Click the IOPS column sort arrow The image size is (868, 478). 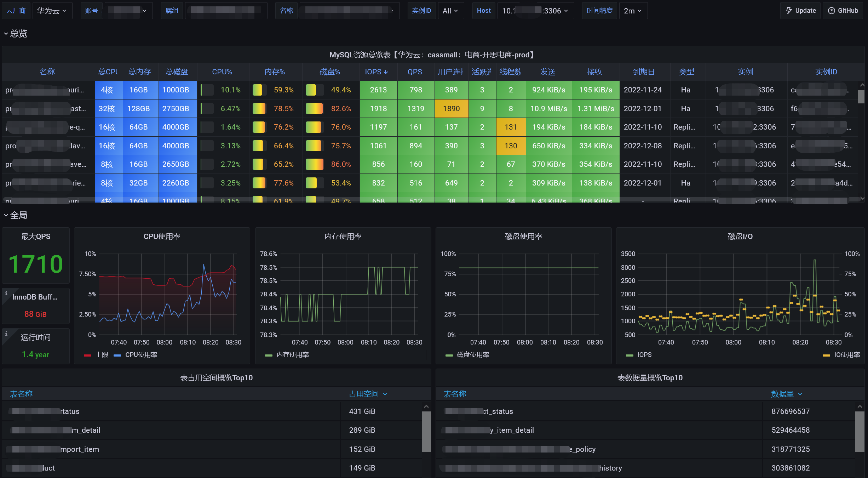386,72
